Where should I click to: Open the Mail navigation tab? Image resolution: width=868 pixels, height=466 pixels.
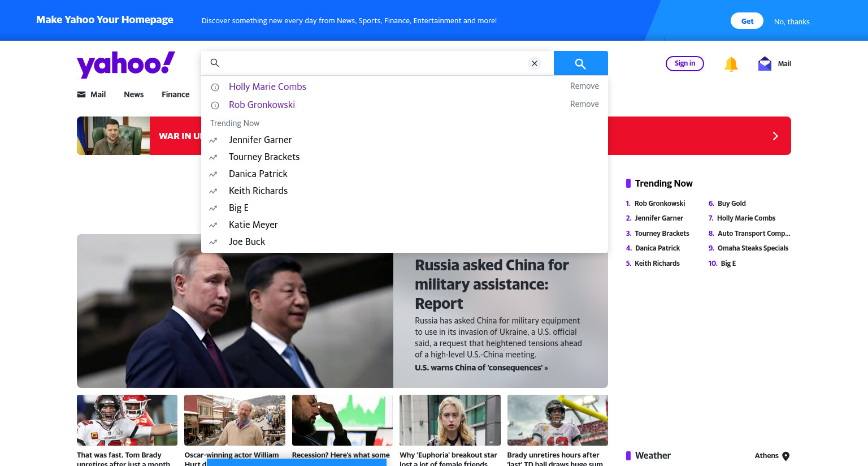98,94
